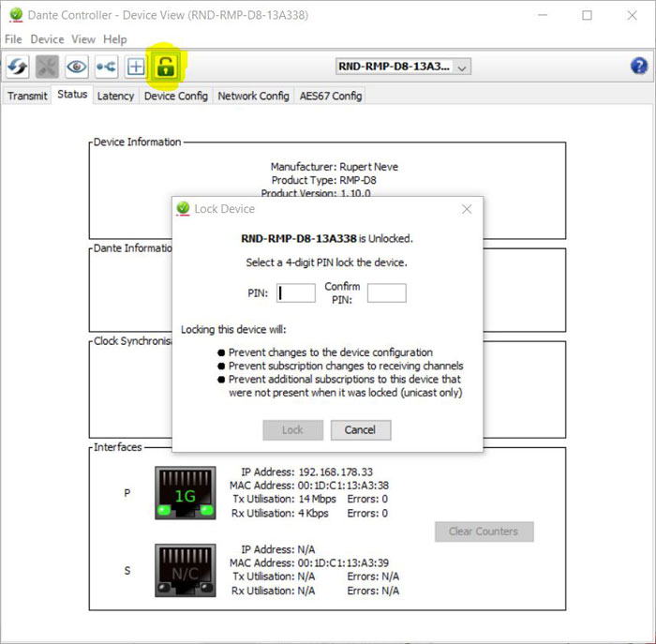
Task: Click the plus-square toolbar icon
Action: point(136,67)
